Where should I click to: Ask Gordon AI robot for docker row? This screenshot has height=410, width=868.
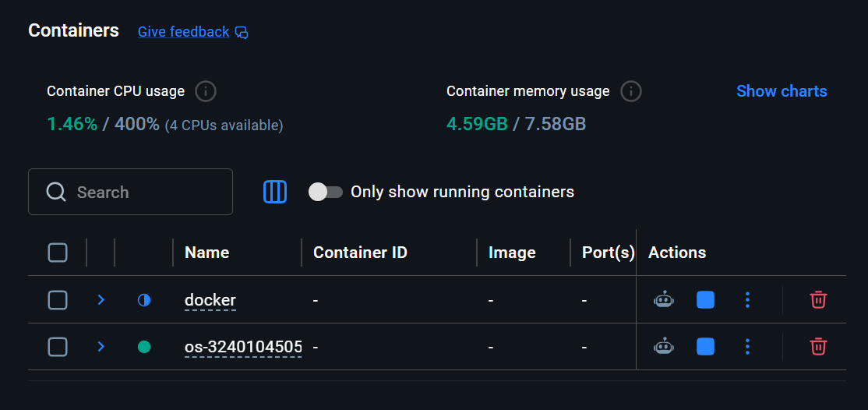click(663, 300)
